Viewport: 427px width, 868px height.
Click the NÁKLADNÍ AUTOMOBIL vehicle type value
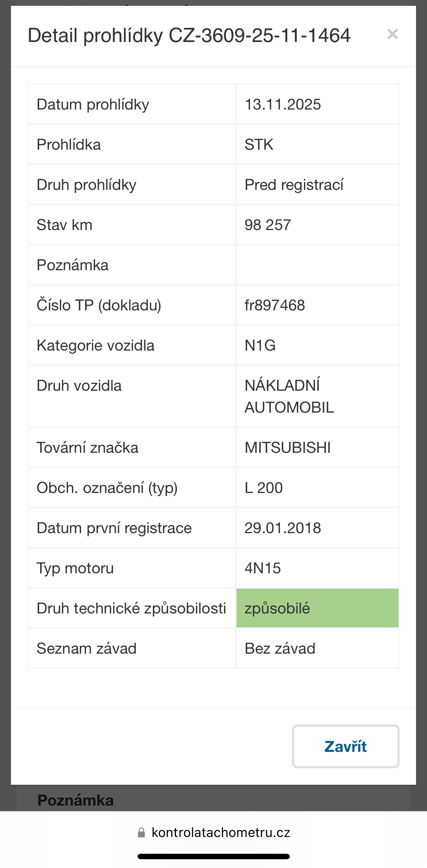[x=289, y=397]
